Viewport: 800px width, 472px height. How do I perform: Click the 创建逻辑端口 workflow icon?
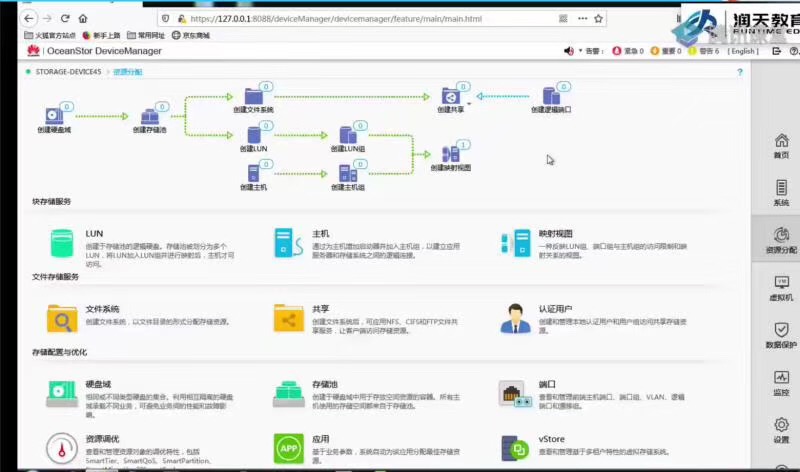pyautogui.click(x=550, y=96)
